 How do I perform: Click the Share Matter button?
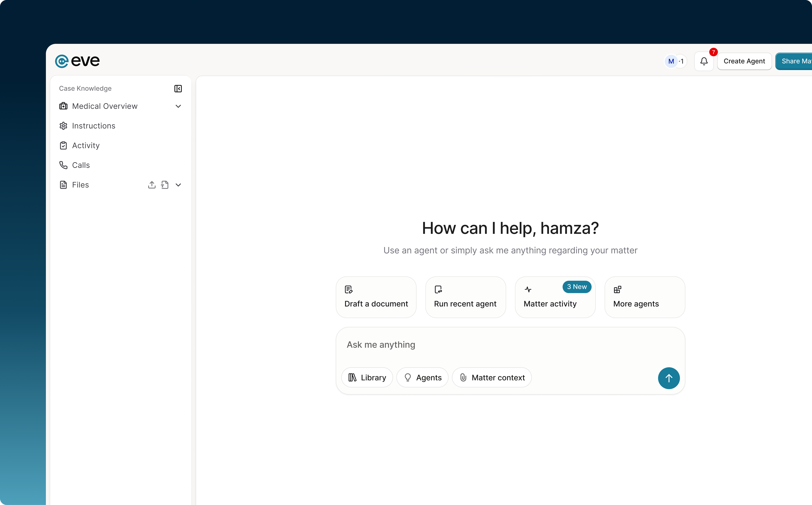tap(794, 61)
